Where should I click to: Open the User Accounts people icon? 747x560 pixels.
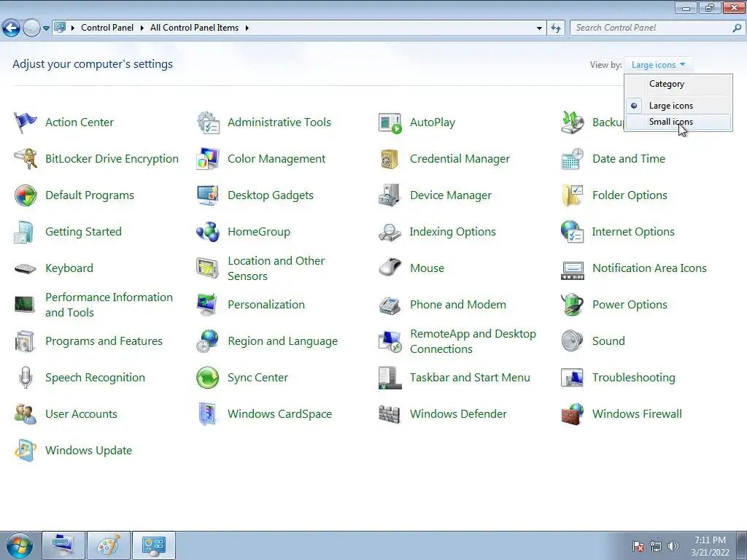pyautogui.click(x=26, y=414)
